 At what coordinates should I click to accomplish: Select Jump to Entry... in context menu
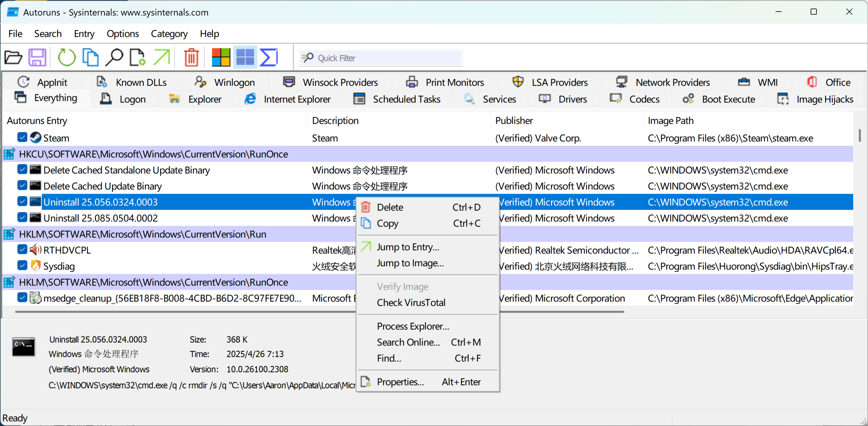pos(427,247)
